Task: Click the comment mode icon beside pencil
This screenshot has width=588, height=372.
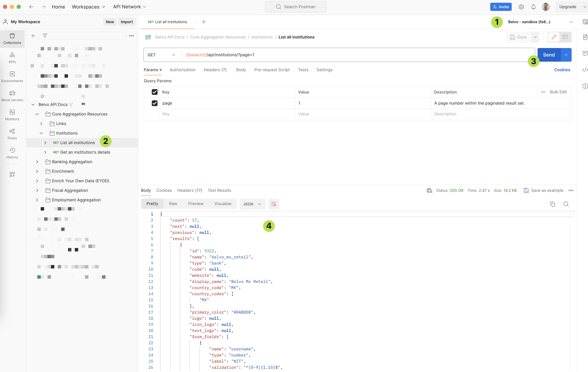Action: point(565,37)
